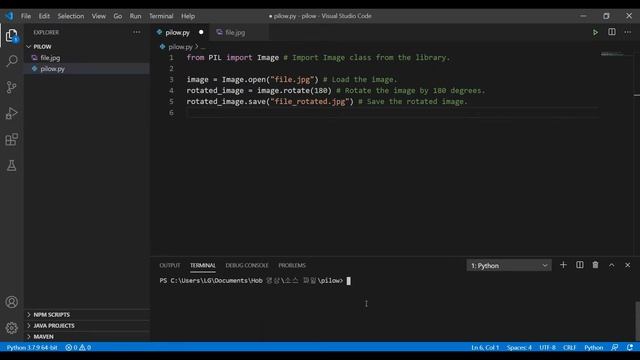Restore down the VS Code window

click(x=606, y=16)
